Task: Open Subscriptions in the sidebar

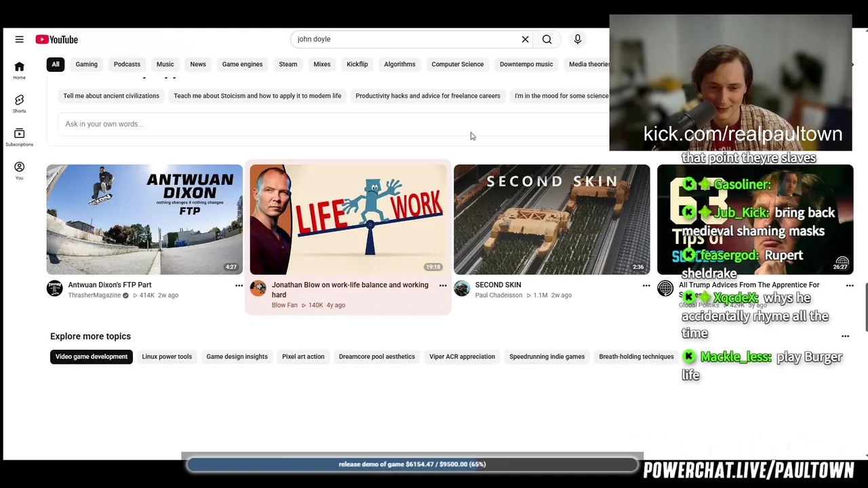Action: [19, 138]
